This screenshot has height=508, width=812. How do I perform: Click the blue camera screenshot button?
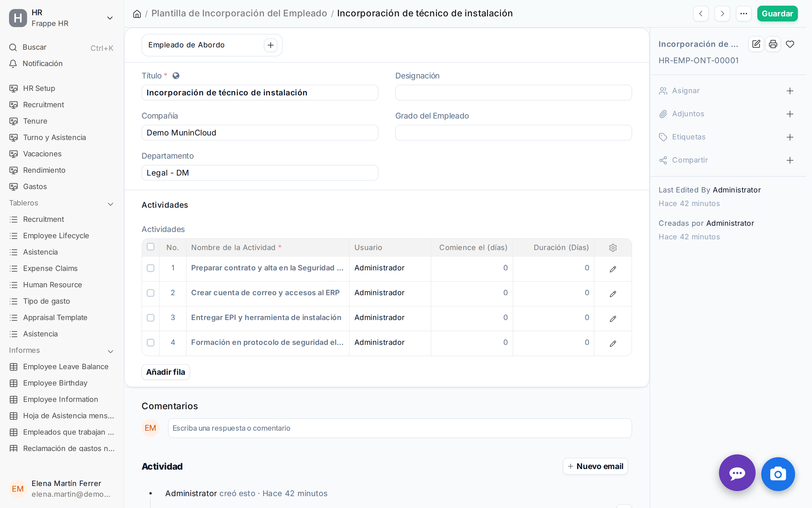[x=778, y=474]
